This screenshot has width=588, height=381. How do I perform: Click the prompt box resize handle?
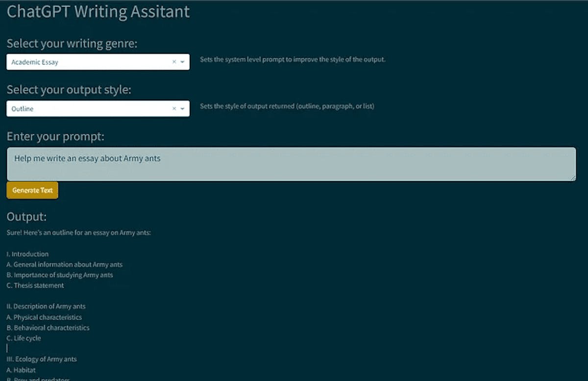click(573, 178)
